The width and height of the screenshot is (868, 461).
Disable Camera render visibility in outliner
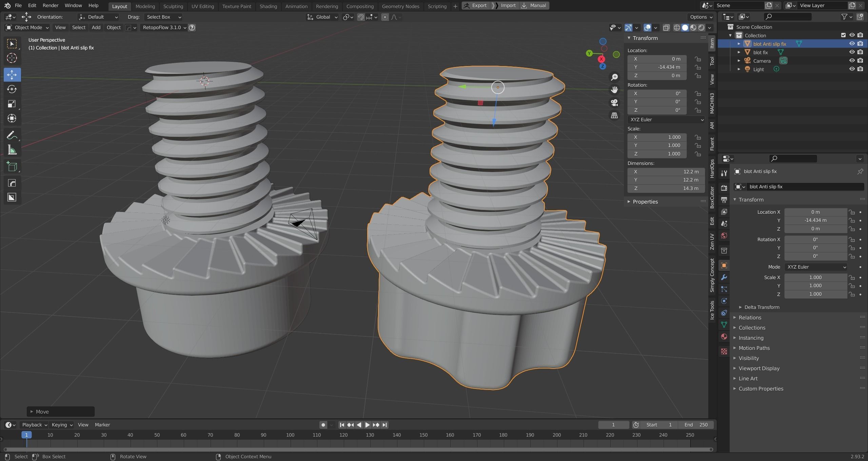860,61
